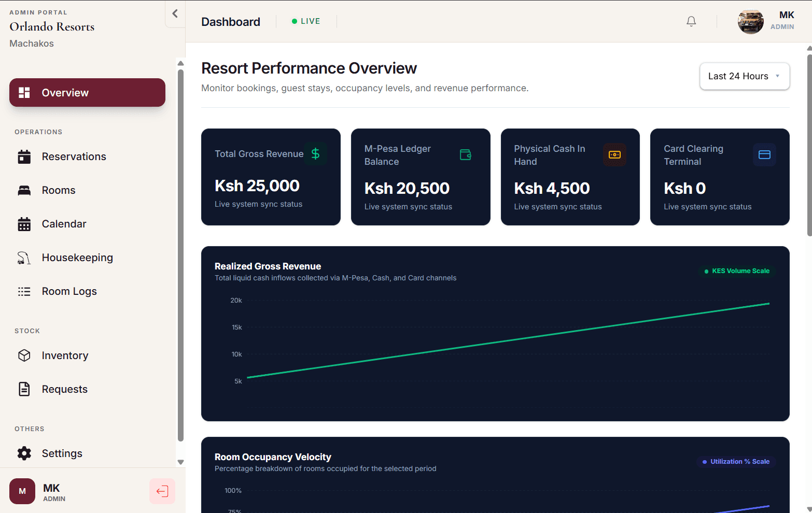The width and height of the screenshot is (812, 513).
Task: Open the Calendar page
Action: coord(87,224)
